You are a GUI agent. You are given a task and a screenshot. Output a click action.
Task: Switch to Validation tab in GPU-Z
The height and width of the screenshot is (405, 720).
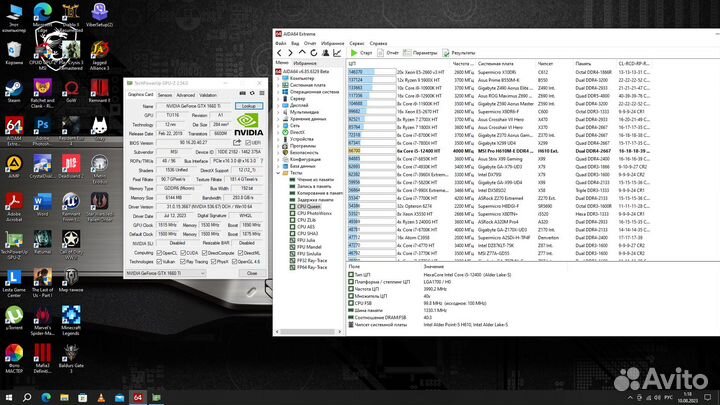(x=208, y=95)
